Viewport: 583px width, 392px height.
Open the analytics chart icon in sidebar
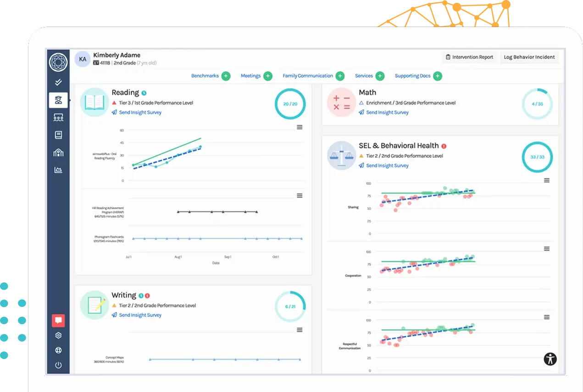point(58,170)
